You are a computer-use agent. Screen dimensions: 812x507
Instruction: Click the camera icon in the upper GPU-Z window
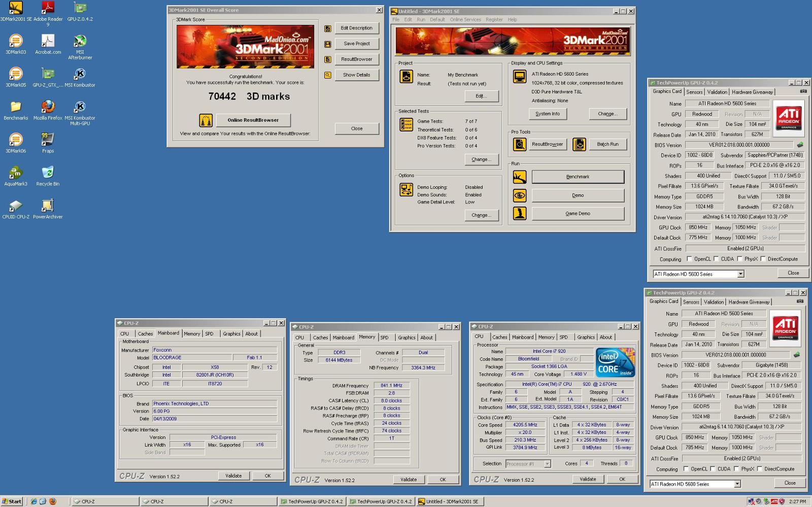click(803, 91)
